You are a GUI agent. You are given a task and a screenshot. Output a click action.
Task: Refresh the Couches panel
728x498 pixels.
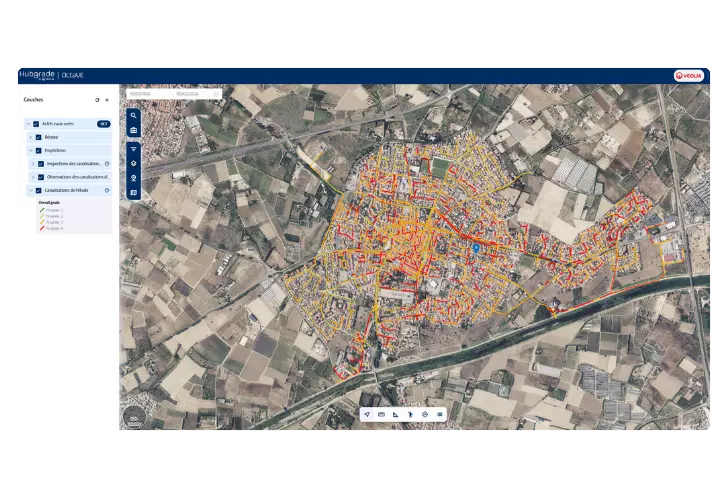(97, 100)
